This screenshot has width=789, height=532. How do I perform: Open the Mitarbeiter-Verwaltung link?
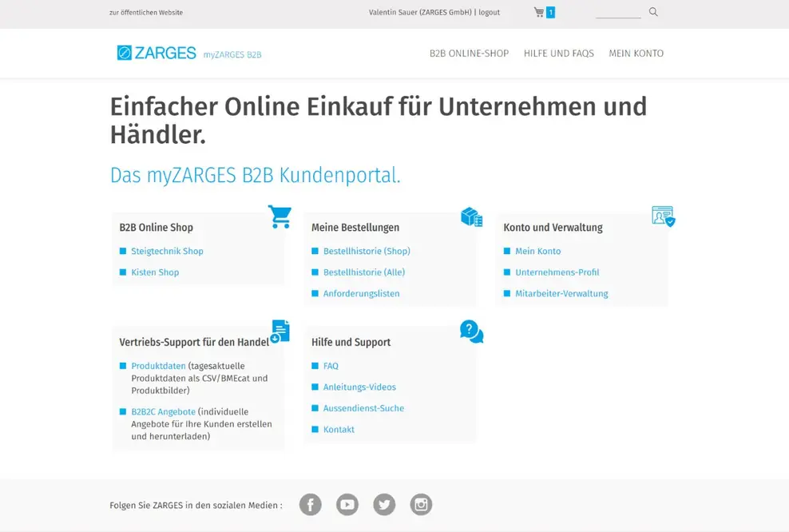coord(561,293)
